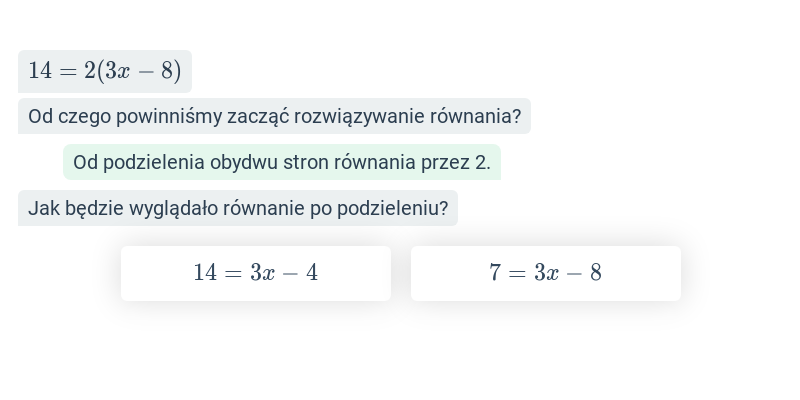The height and width of the screenshot is (400, 800).
Task: Click the '7' in the right answer card
Action: point(495,272)
